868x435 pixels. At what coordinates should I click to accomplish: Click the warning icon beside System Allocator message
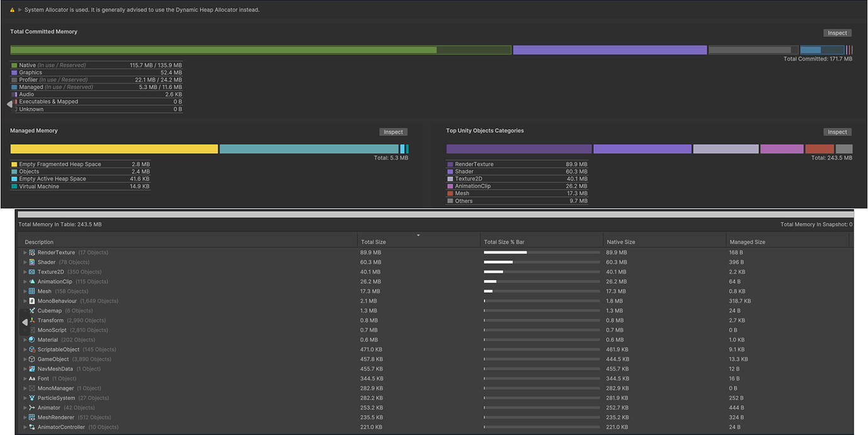click(13, 10)
